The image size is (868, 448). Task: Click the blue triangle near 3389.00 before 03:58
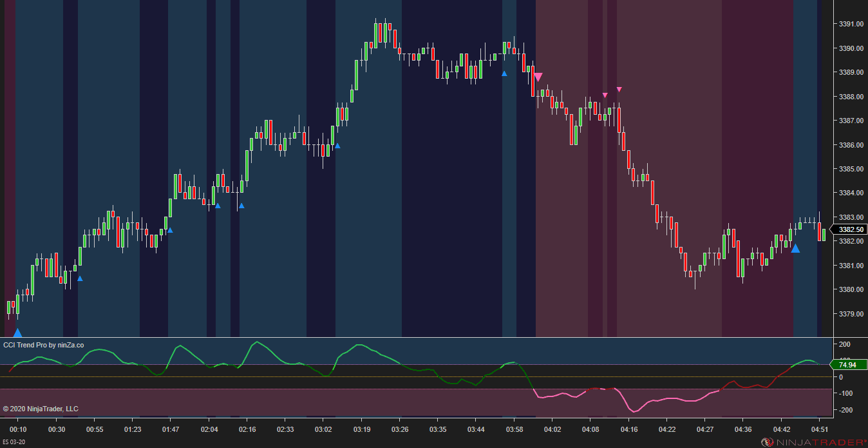[504, 73]
